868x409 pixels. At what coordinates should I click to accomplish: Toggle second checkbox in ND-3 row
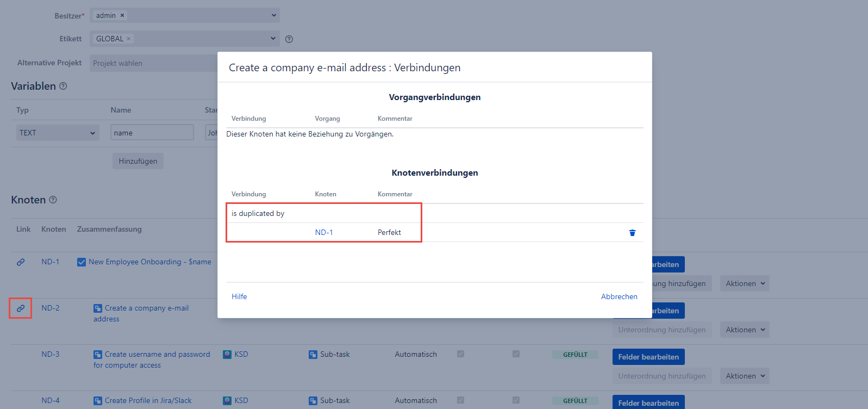coord(516,354)
